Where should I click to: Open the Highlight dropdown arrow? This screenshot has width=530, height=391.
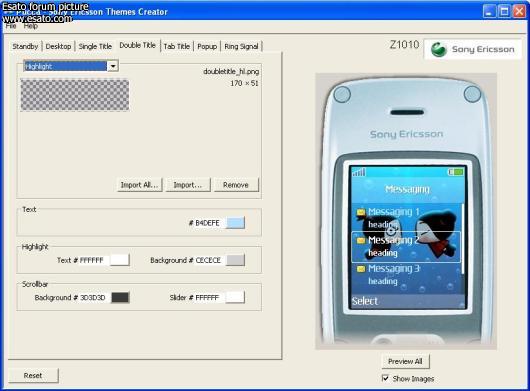click(113, 66)
